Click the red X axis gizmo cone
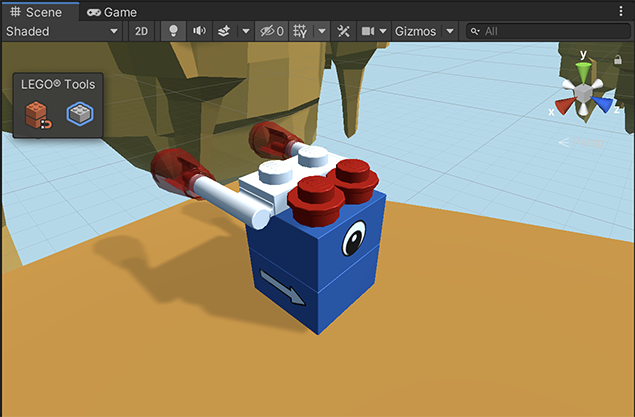The height and width of the screenshot is (417, 635). coord(565,106)
